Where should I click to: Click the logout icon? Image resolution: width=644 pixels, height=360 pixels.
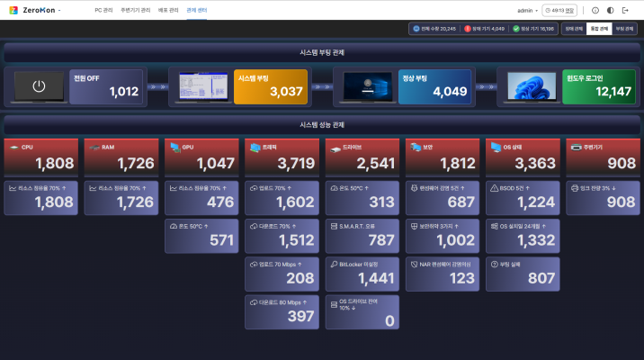(625, 10)
